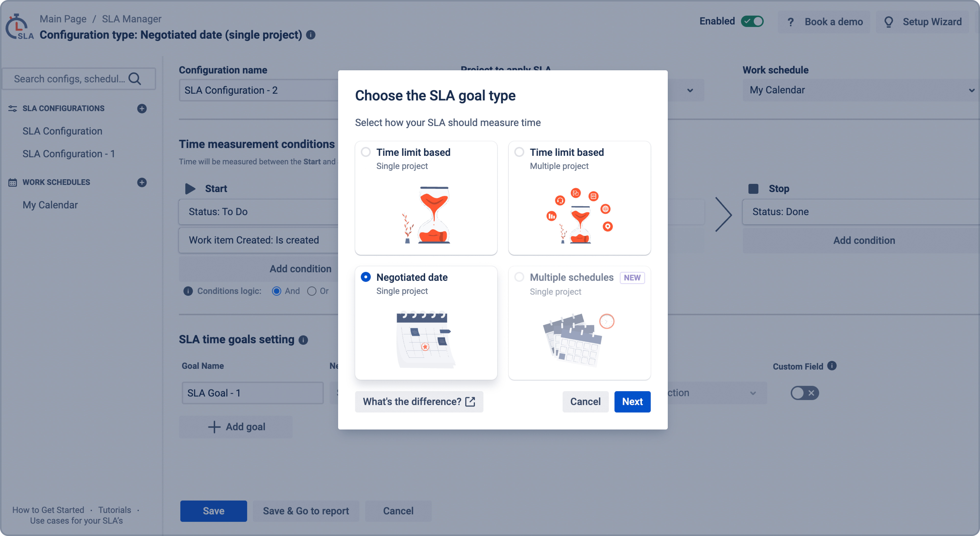
Task: Click info icon beside configuration type title
Action: 311,35
